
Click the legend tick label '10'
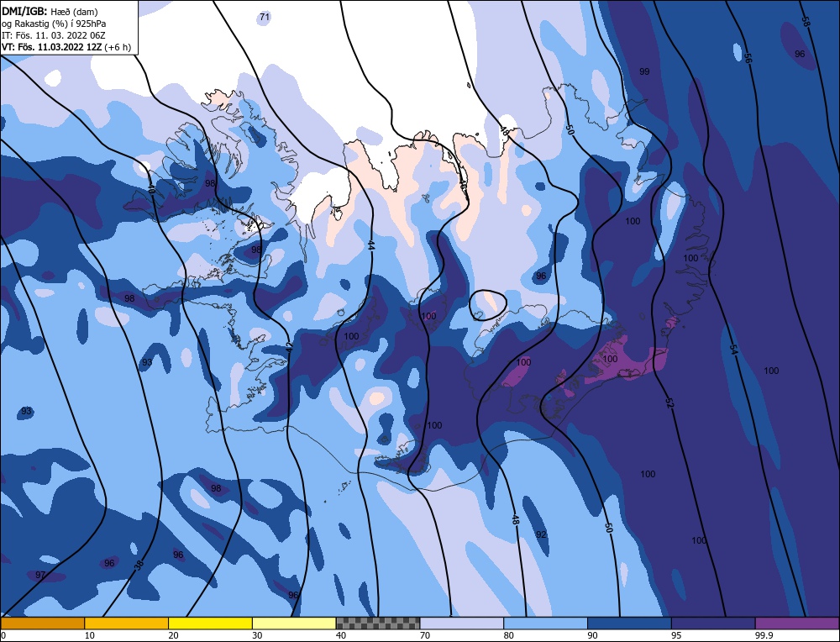(x=90, y=636)
